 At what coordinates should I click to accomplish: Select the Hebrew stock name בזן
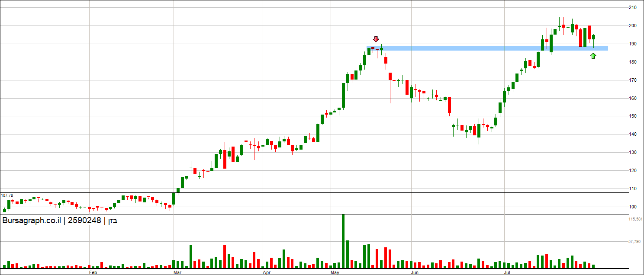(x=112, y=221)
